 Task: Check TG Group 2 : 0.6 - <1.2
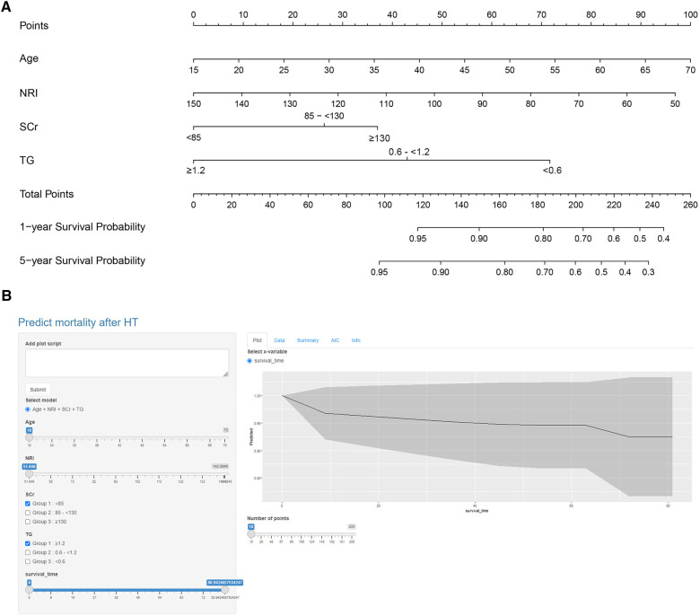(x=29, y=552)
